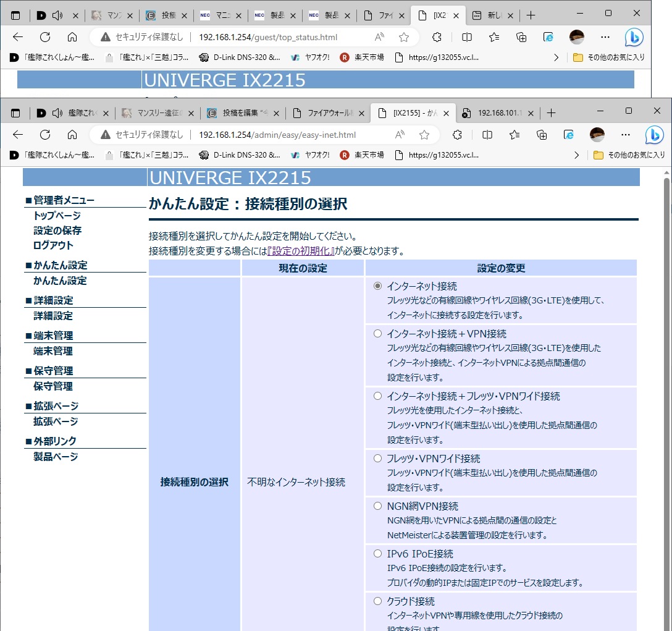Open Favorites list icon in front window
Image resolution: width=672 pixels, height=631 pixels.
(514, 135)
